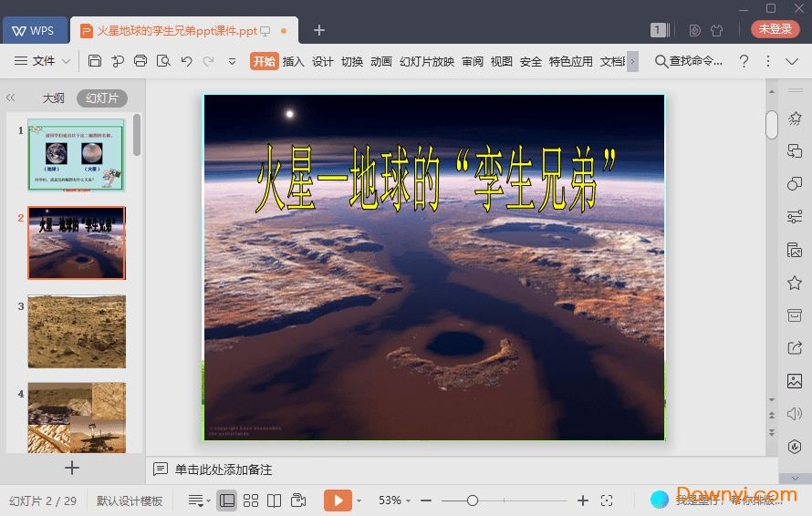This screenshot has height=516, width=812.
Task: Click the 默认设计模板 status label
Action: (x=130, y=501)
